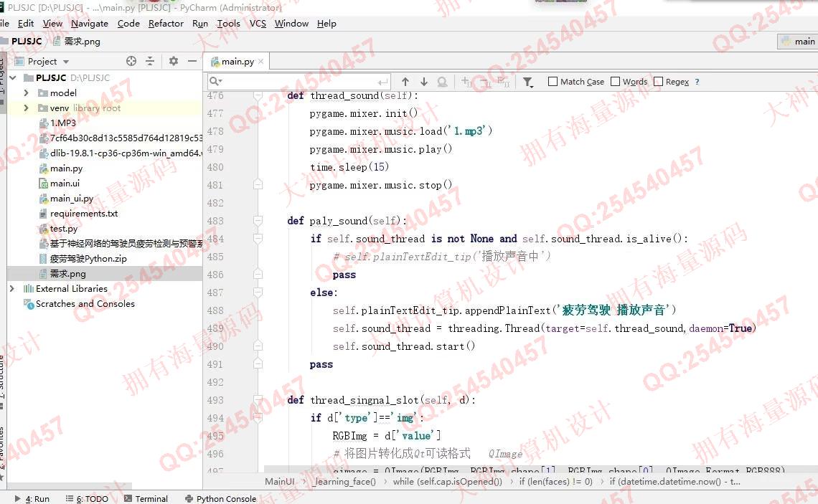The height and width of the screenshot is (504, 818).
Task: Enable the Match Case checkbox
Action: point(553,82)
